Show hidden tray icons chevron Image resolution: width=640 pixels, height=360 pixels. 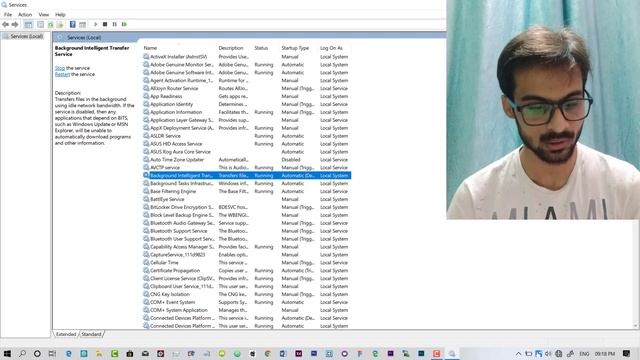pos(518,353)
